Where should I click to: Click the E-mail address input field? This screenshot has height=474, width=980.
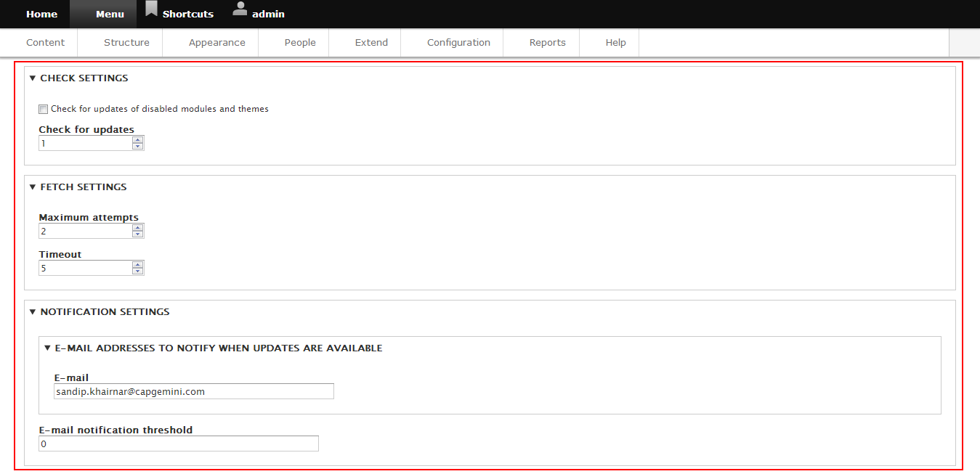[194, 391]
